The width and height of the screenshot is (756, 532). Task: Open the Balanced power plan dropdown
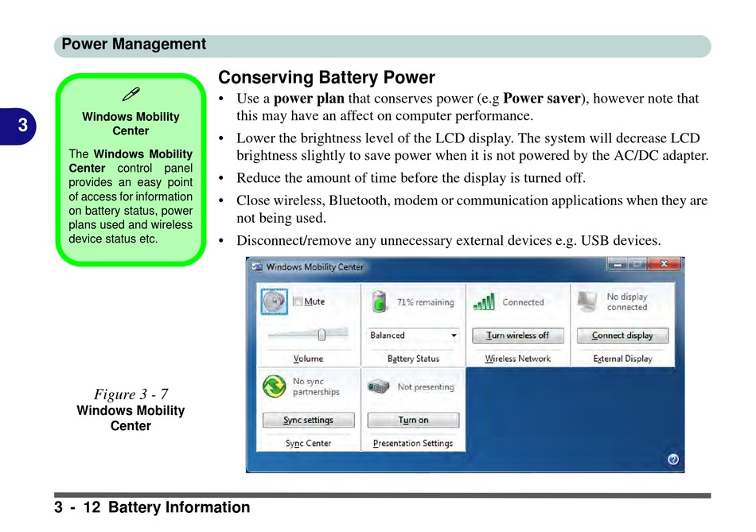coord(413,336)
